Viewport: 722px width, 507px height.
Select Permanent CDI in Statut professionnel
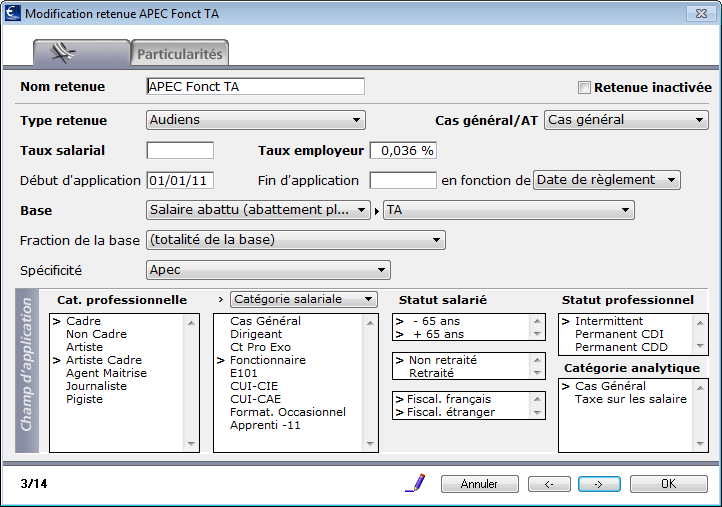coord(619,334)
